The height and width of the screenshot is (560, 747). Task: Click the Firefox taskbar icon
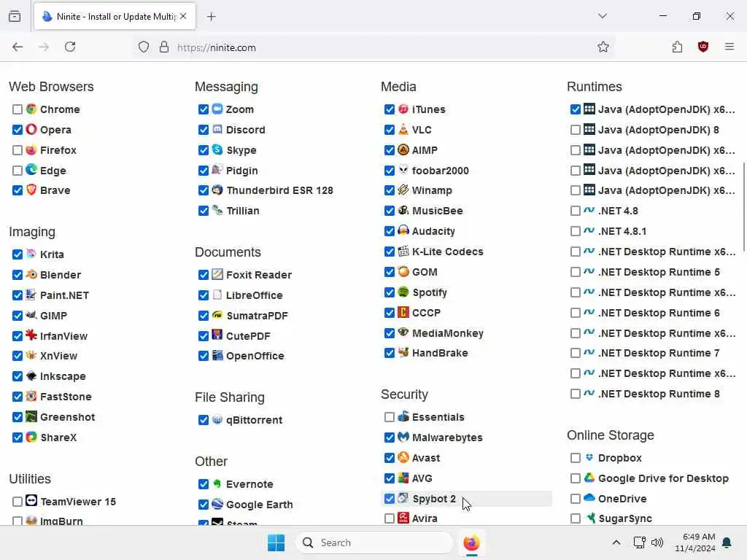[472, 542]
